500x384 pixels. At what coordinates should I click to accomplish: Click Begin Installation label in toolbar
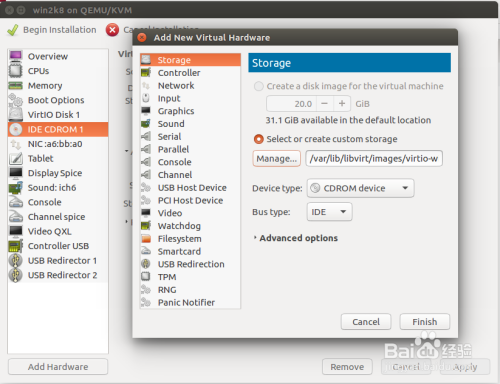60,30
